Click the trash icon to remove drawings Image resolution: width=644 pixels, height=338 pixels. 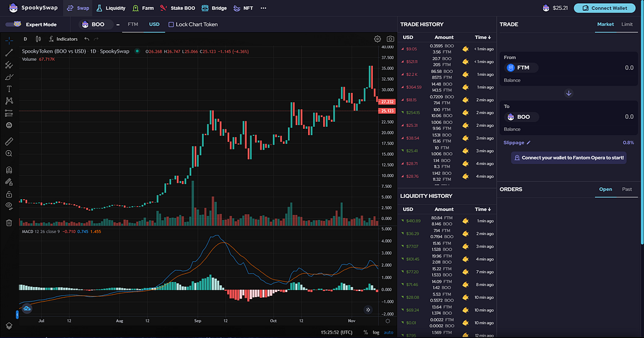click(9, 223)
